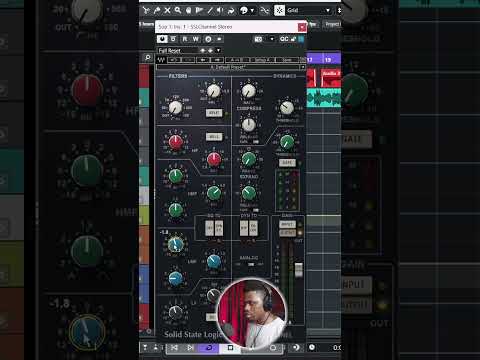This screenshot has width=480, height=360.
Task: Click the compressor Threshold knob
Action: [287, 108]
